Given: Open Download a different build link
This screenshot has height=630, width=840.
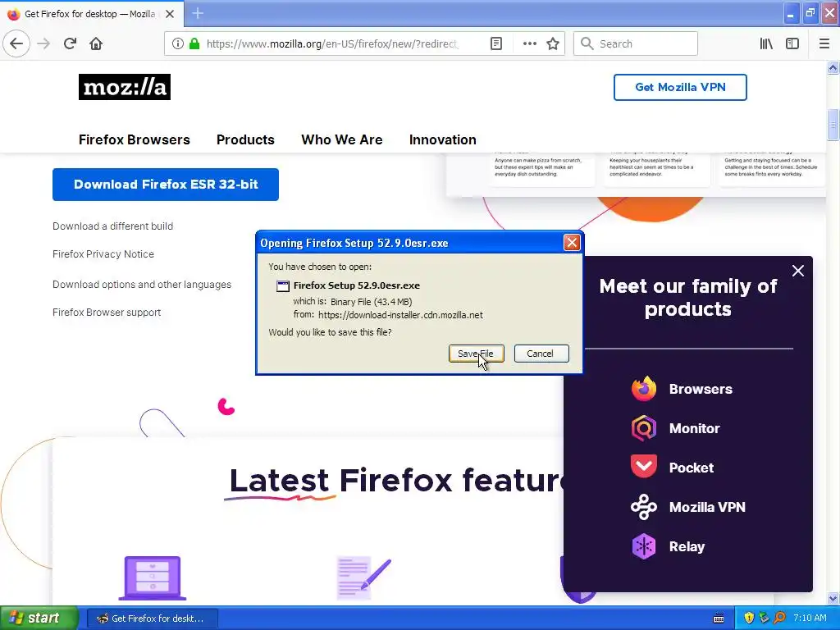Looking at the screenshot, I should pyautogui.click(x=112, y=226).
